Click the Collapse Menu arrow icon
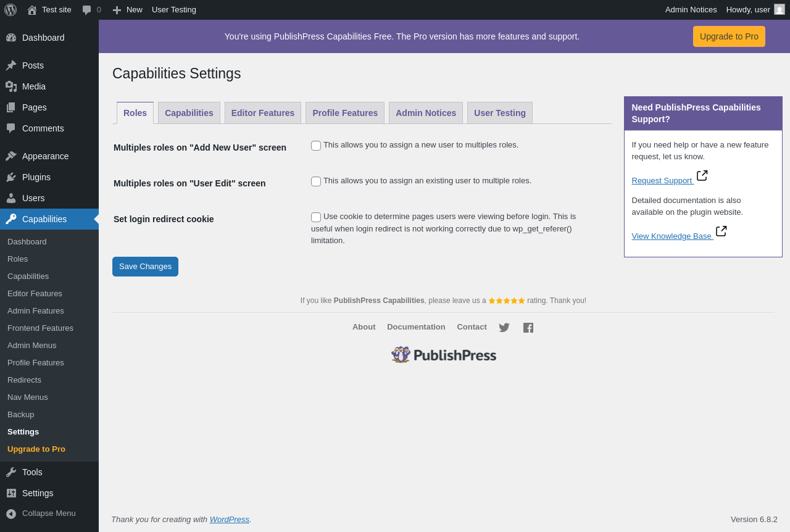This screenshot has height=532, width=790. point(11,513)
